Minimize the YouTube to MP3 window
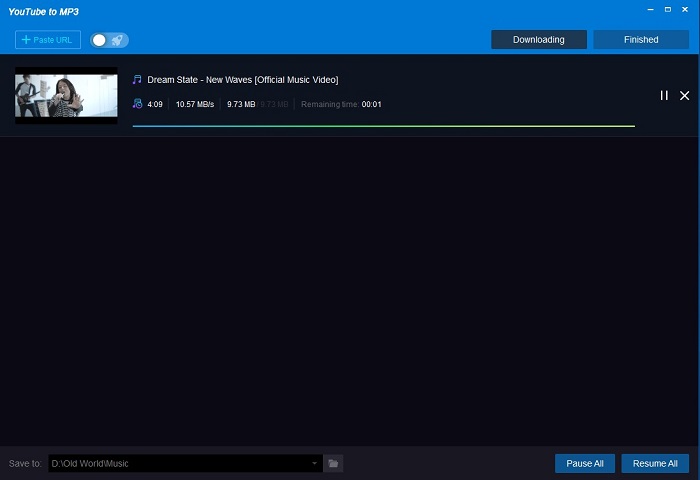 click(650, 9)
